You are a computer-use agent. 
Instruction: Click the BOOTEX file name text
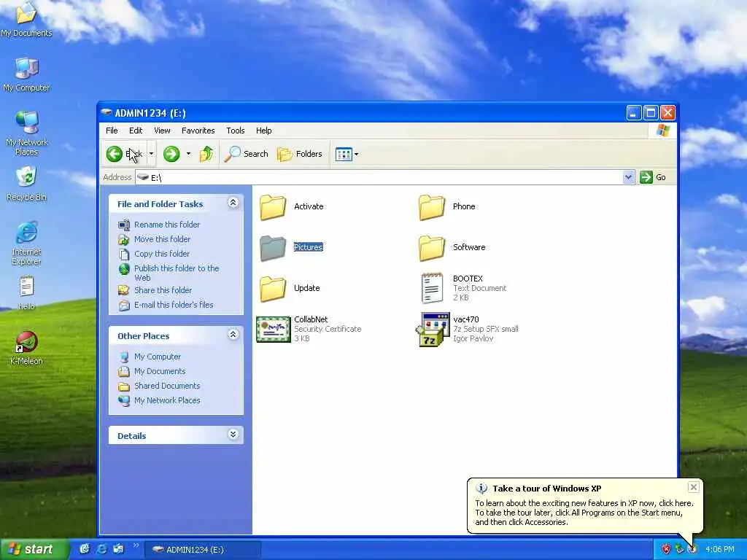pos(468,279)
